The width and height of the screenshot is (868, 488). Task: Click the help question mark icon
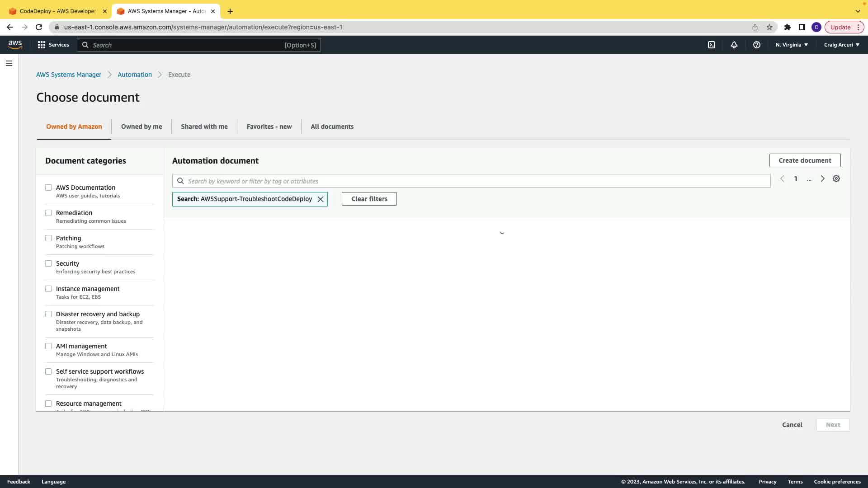[x=757, y=45]
